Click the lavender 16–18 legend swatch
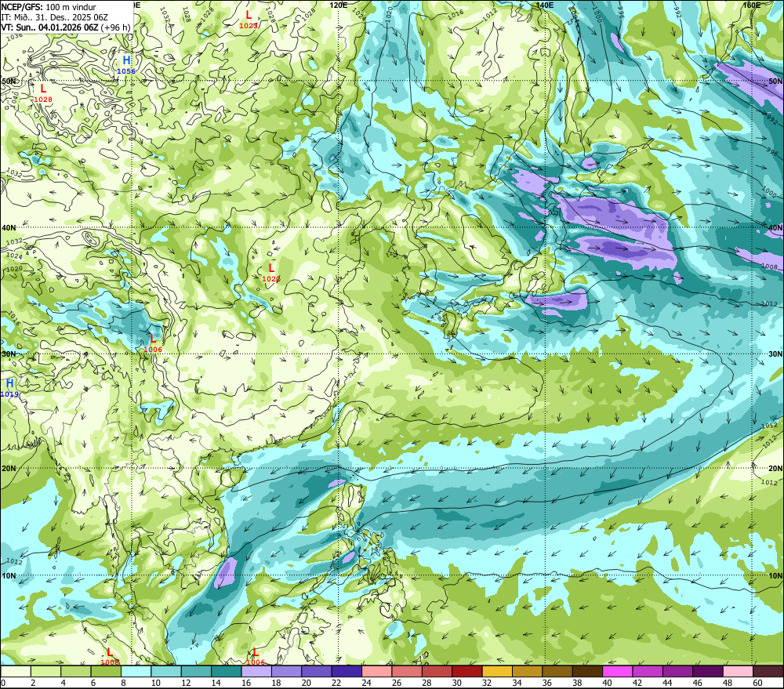Viewport: 784px width, 689px height. [256, 671]
